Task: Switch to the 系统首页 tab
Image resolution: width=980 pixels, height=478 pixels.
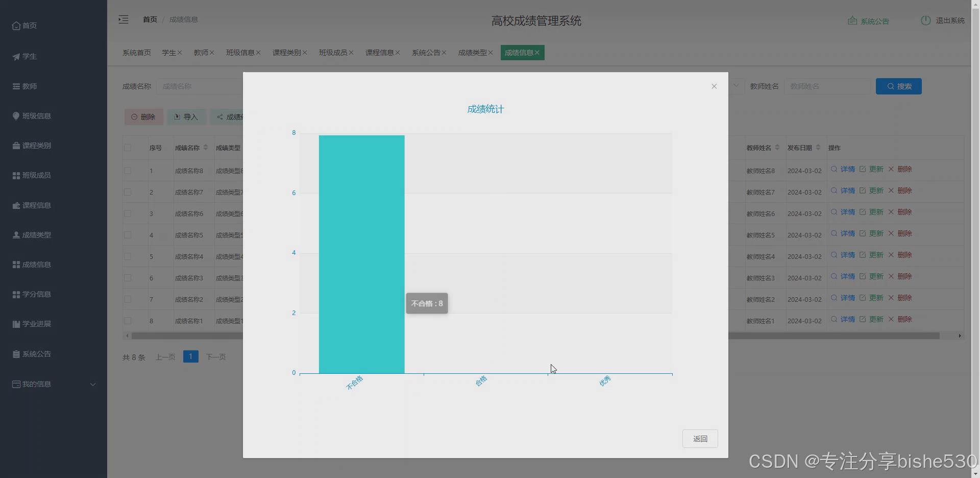Action: click(x=137, y=53)
